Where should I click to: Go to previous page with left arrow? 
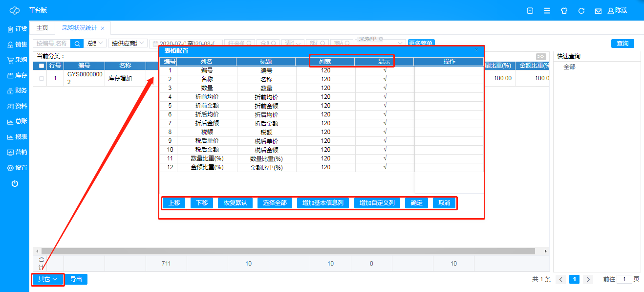[x=561, y=279]
